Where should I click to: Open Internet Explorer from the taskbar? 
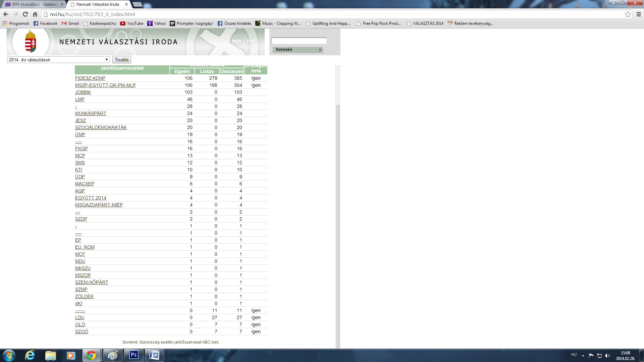pyautogui.click(x=30, y=355)
